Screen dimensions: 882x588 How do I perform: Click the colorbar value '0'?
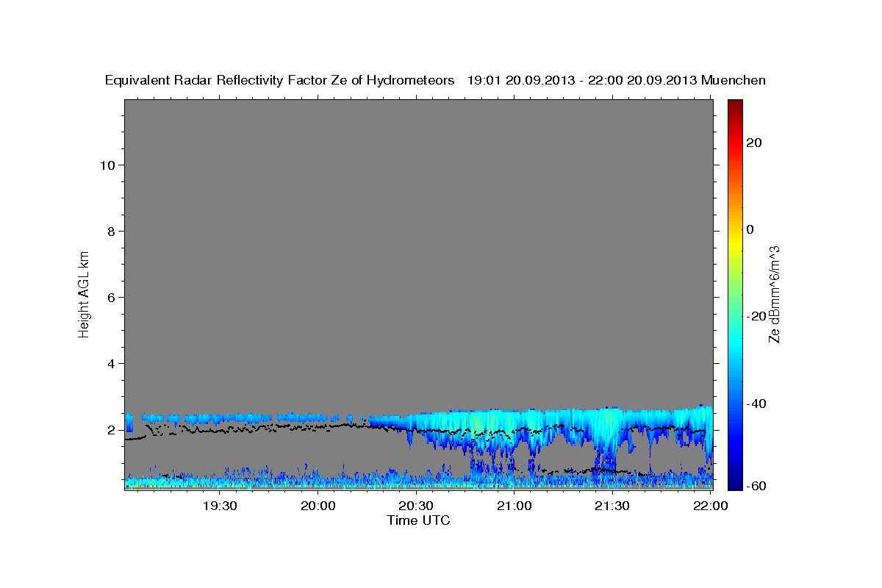coord(750,229)
